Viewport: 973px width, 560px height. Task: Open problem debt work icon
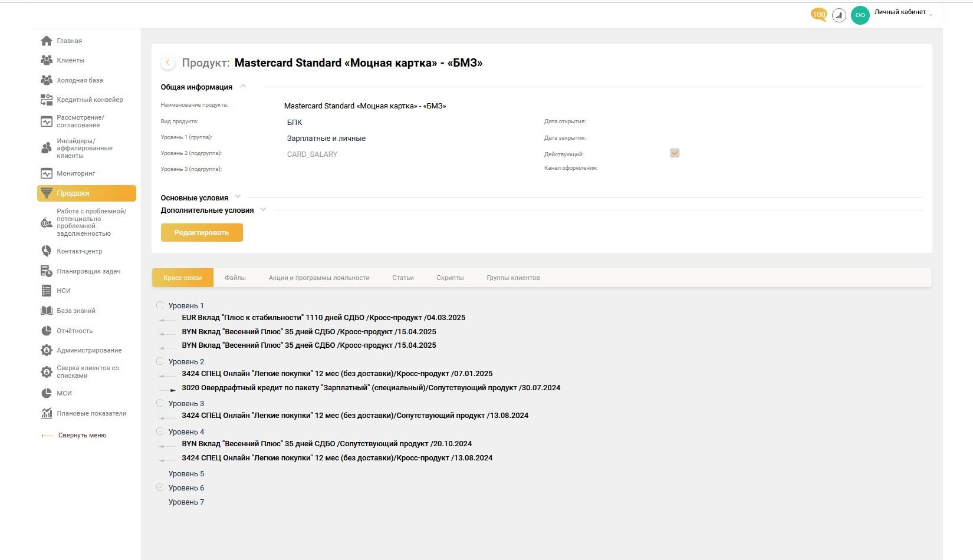(x=47, y=222)
